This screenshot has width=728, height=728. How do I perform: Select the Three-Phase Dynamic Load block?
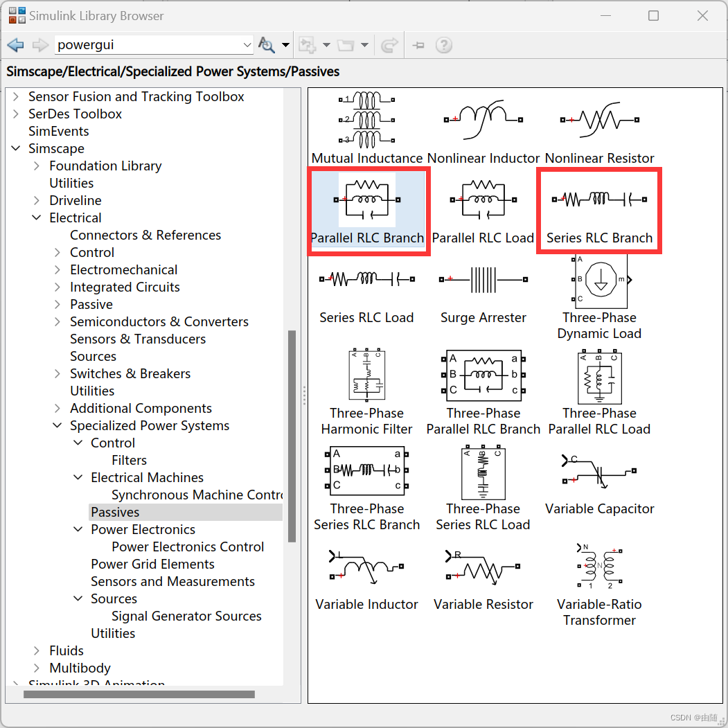coord(599,297)
